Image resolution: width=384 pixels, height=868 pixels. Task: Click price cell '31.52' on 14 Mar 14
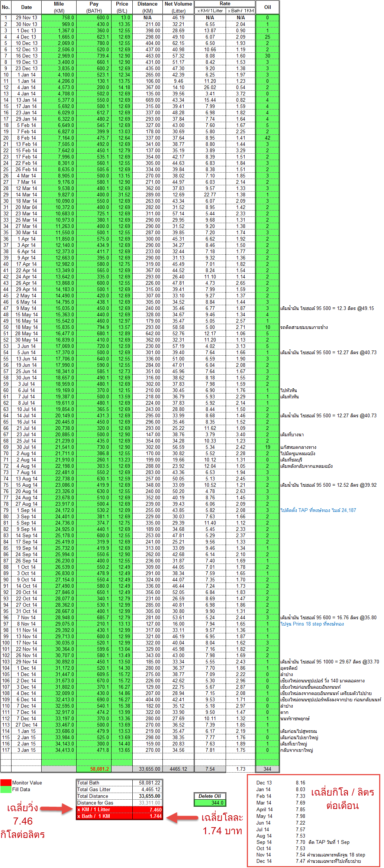[122, 195]
